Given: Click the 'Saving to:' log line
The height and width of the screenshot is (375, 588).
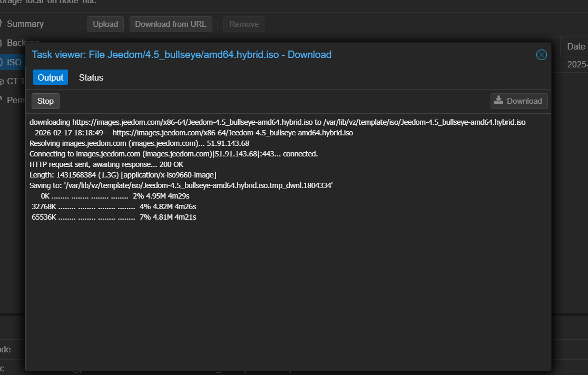Looking at the screenshot, I should tap(181, 185).
